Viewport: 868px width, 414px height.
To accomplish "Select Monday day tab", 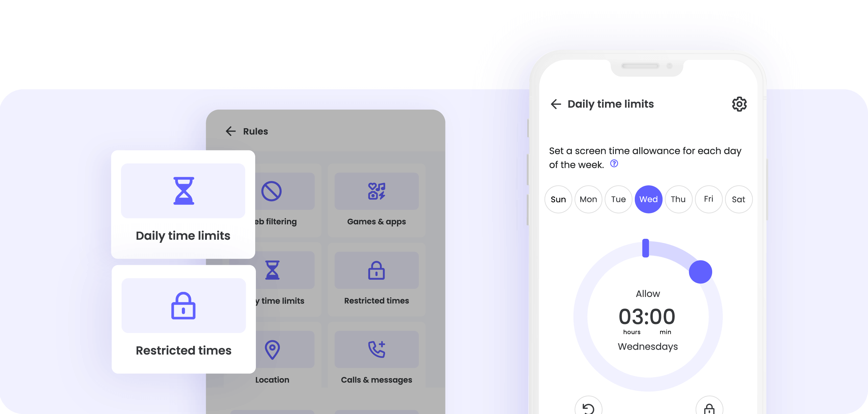I will [588, 199].
